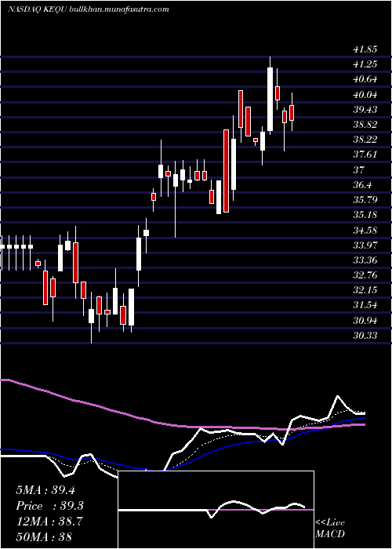Click the 36.4 price axis label
Image resolution: width=392 pixels, height=549 pixels.
tap(362, 185)
